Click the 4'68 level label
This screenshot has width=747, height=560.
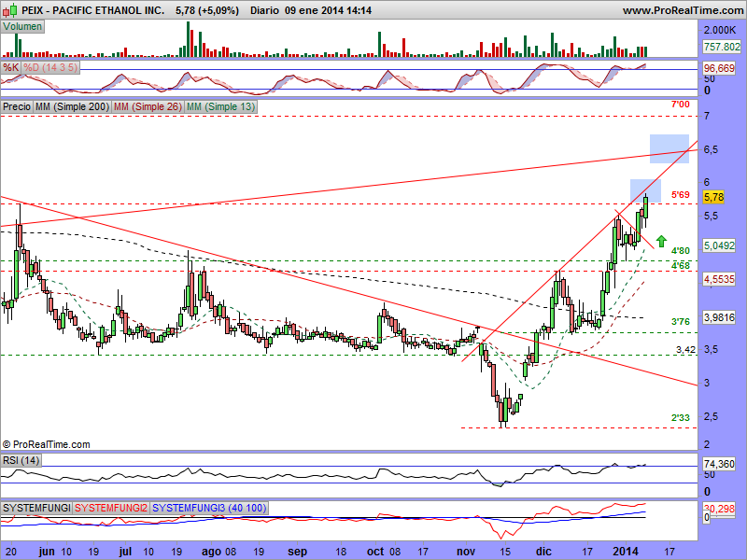point(681,266)
